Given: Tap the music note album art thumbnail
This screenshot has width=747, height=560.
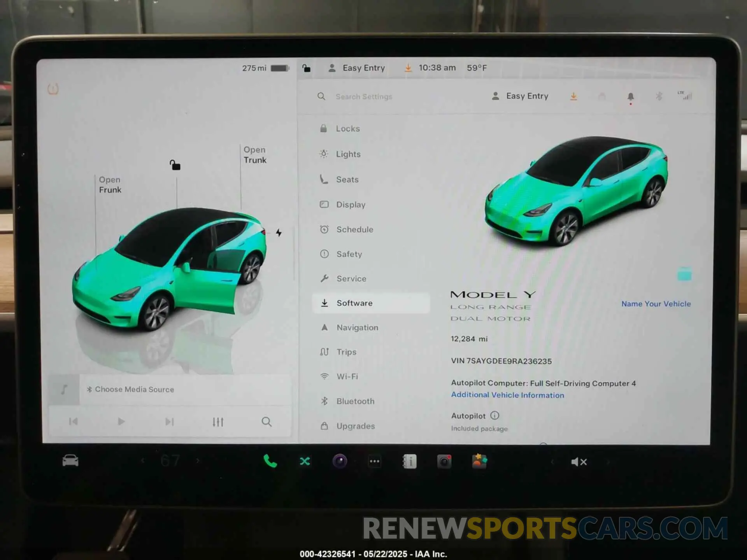Looking at the screenshot, I should click(x=64, y=389).
